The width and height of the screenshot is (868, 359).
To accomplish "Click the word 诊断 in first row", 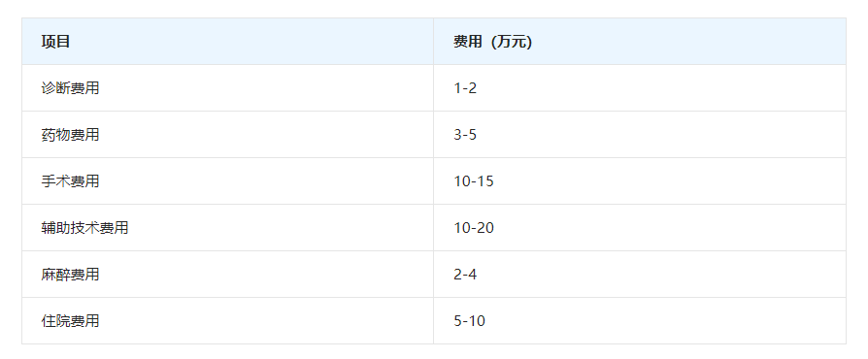I will pos(55,88).
